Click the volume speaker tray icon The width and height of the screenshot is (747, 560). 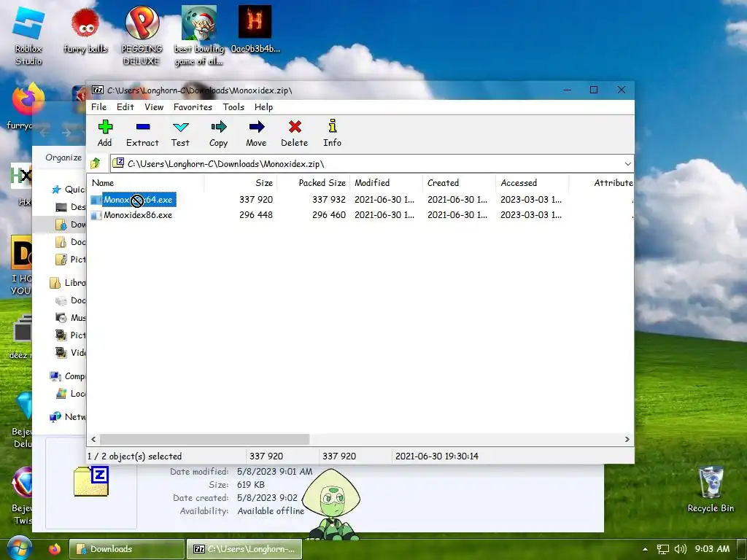point(681,549)
